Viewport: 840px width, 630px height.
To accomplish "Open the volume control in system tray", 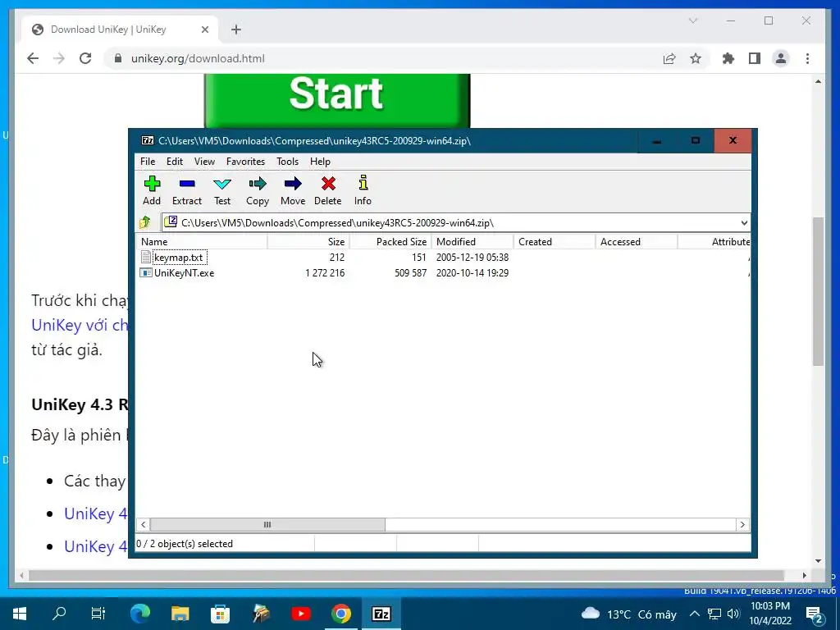I will pos(733,614).
